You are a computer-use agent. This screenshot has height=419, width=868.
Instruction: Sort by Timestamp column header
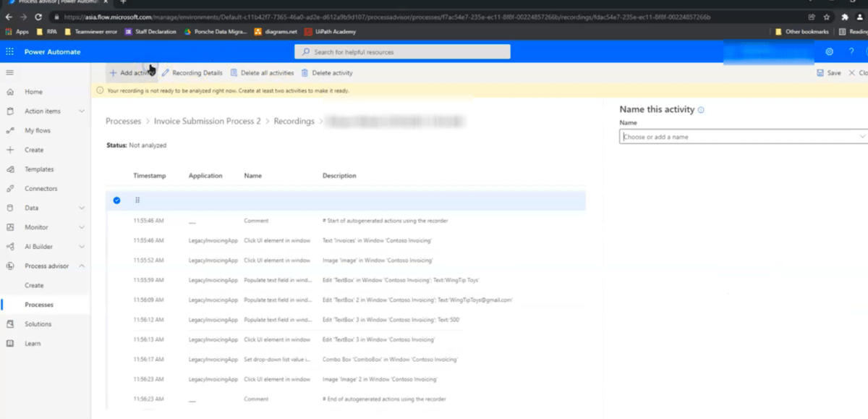click(149, 176)
